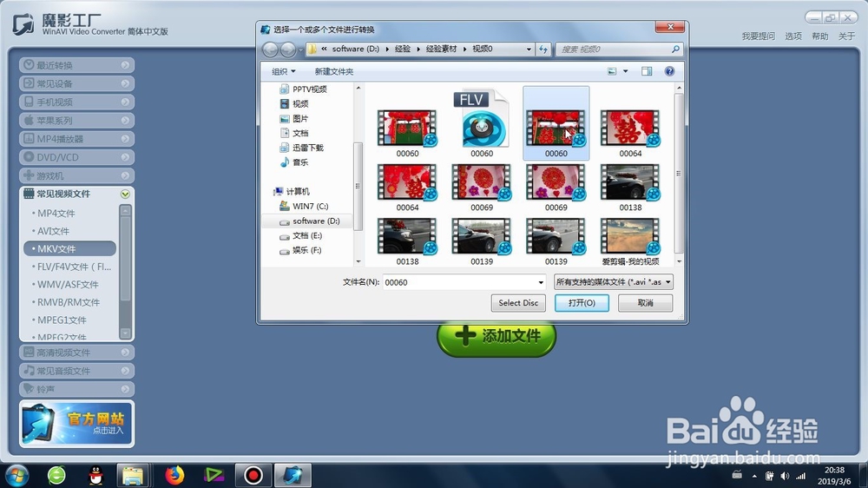Image resolution: width=868 pixels, height=488 pixels.
Task: Open the media file type filter dropdown
Action: coord(614,282)
